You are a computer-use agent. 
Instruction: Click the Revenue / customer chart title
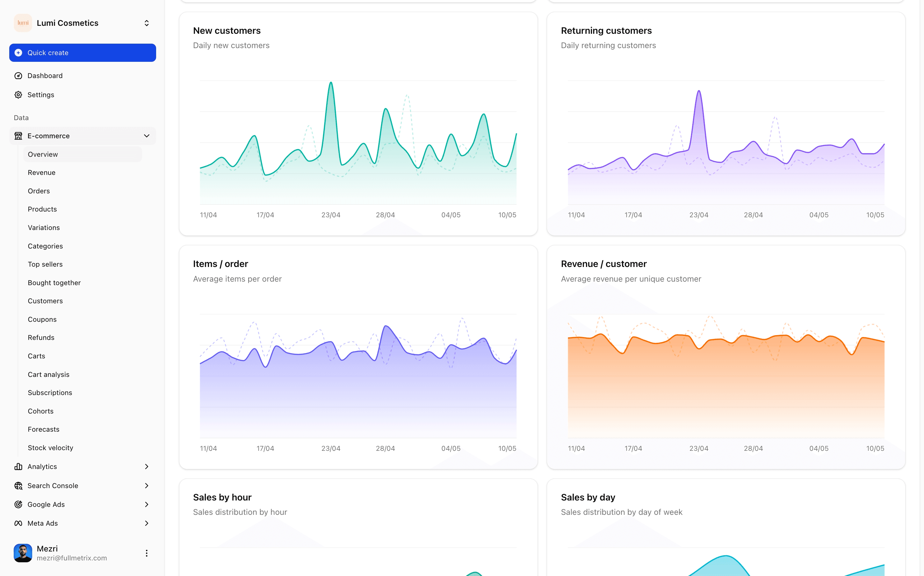pyautogui.click(x=604, y=264)
